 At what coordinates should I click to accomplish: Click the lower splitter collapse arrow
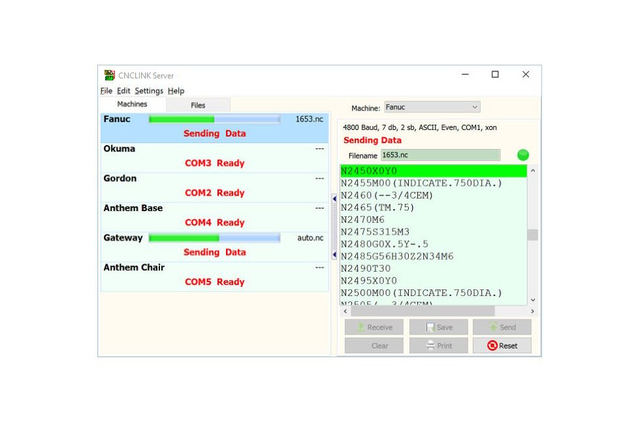[x=334, y=255]
